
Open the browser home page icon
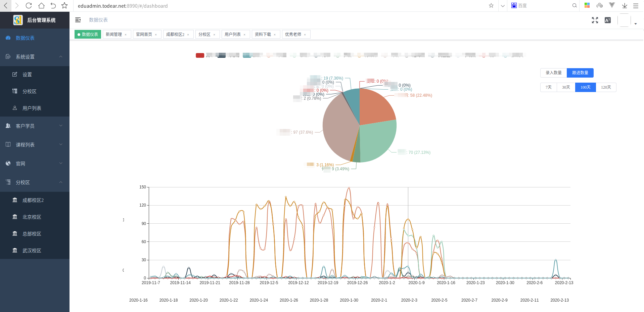41,6
